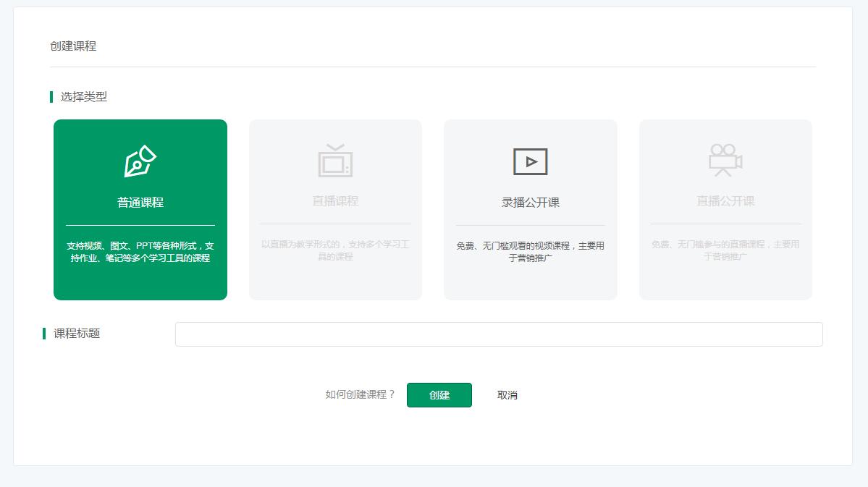Click the 直播公开课 description starting 免费、无门槛参与
The width and height of the screenshot is (868, 487).
click(x=725, y=250)
